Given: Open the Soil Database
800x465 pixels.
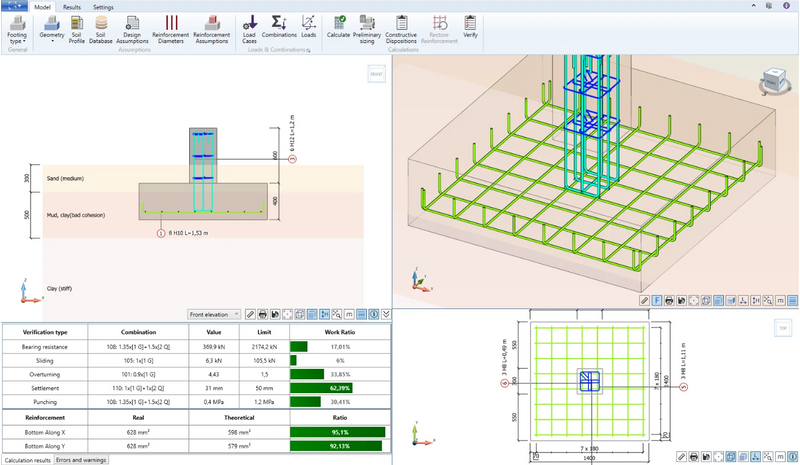Looking at the screenshot, I should pyautogui.click(x=101, y=30).
